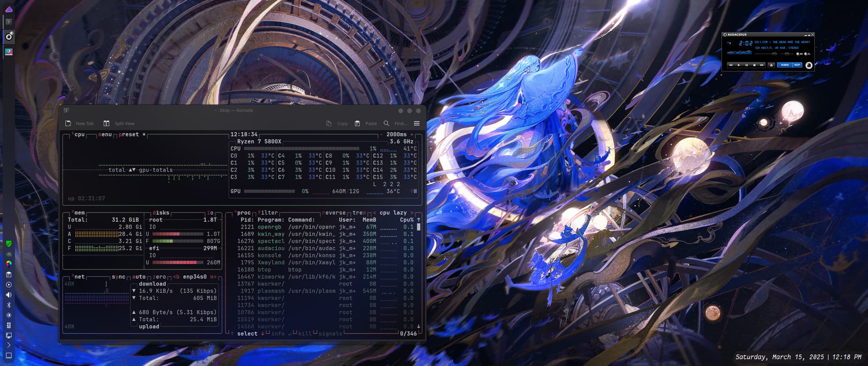Viewport: 868px width, 366px height.
Task: Click the btop mem box label
Action: 78,212
